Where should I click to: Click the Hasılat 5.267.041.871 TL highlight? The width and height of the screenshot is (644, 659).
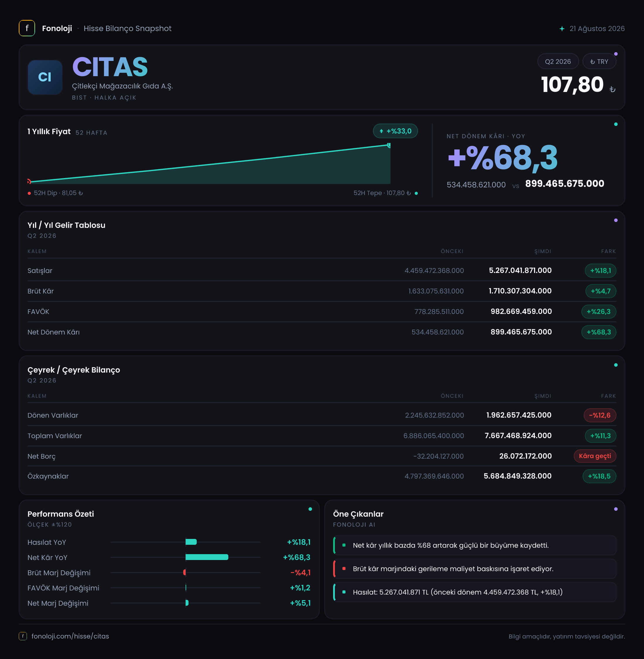tap(475, 592)
